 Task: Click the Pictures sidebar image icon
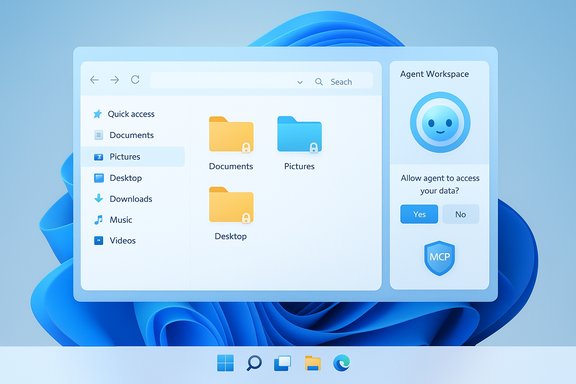(98, 157)
